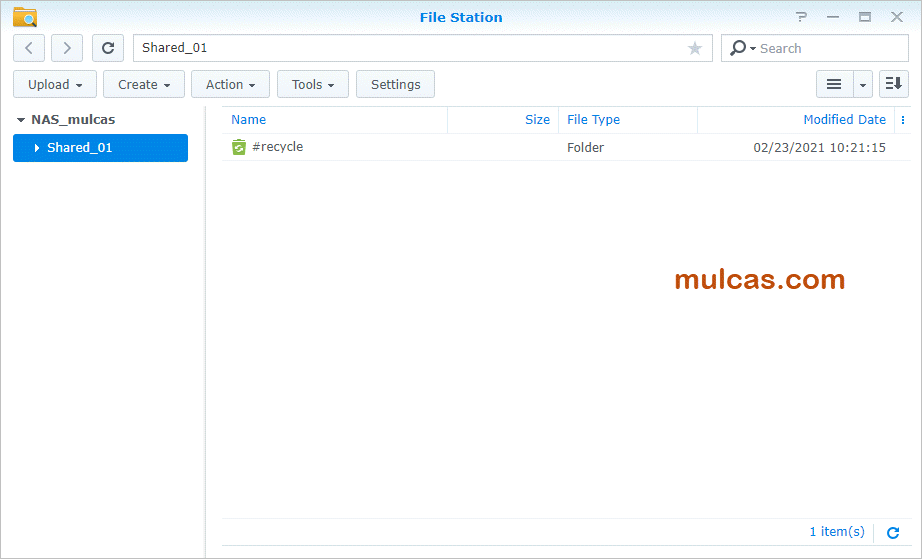Expand the Shared_01 folder in the tree
This screenshot has height=559, width=922.
click(37, 148)
